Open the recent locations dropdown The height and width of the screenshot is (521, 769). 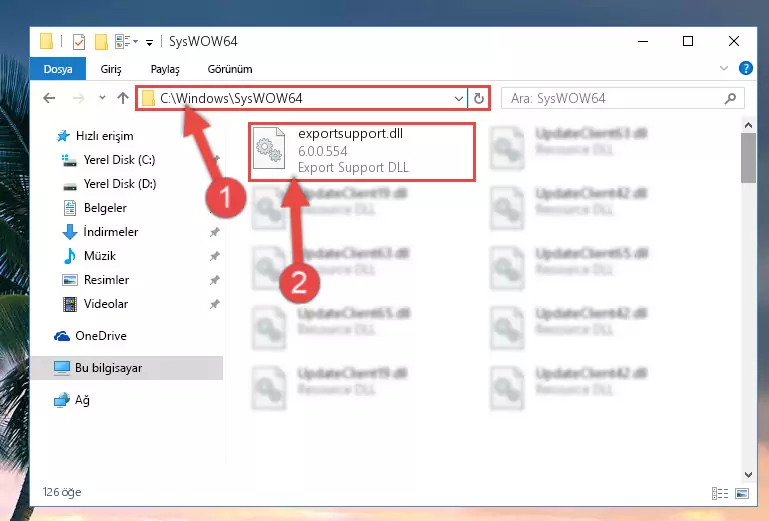click(102, 98)
